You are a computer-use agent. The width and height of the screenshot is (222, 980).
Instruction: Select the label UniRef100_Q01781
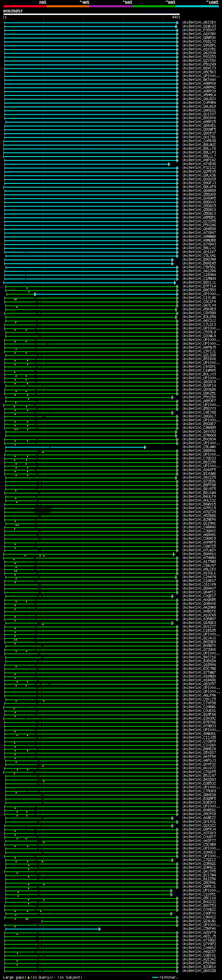click(199, 137)
